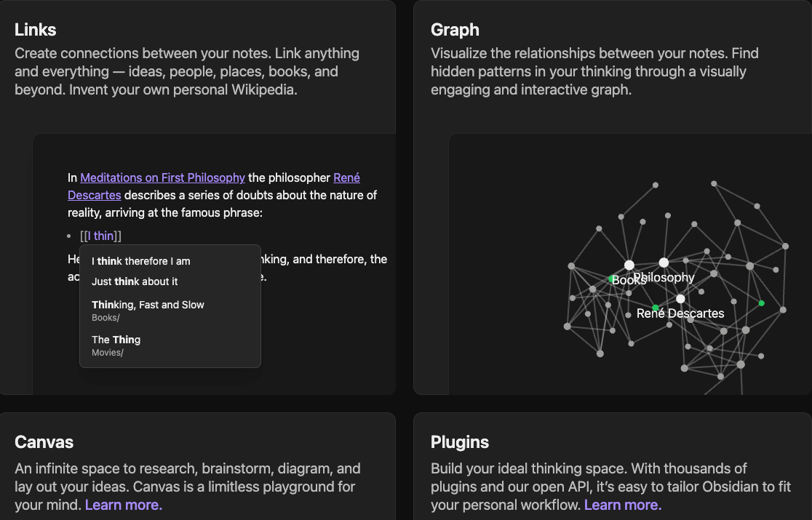Click the Plugins section heading
812x520 pixels.
(x=460, y=442)
